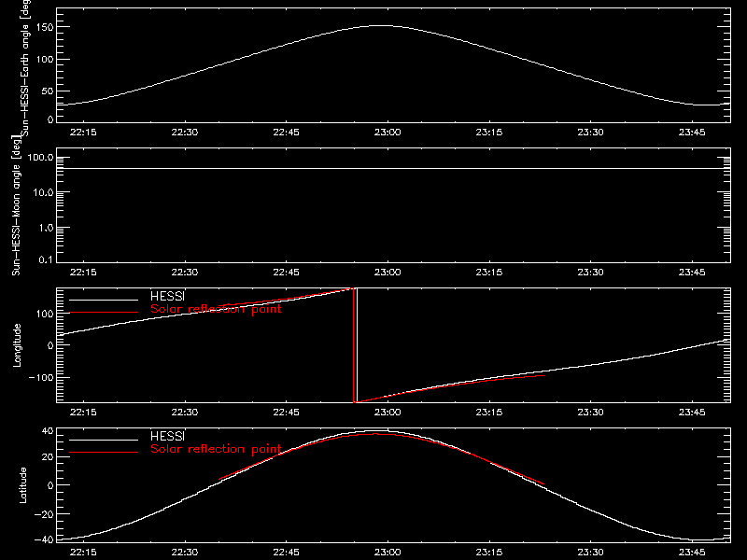Click the 100.0 tick on Moon angle axis
747x560 pixels.
pyautogui.click(x=40, y=157)
